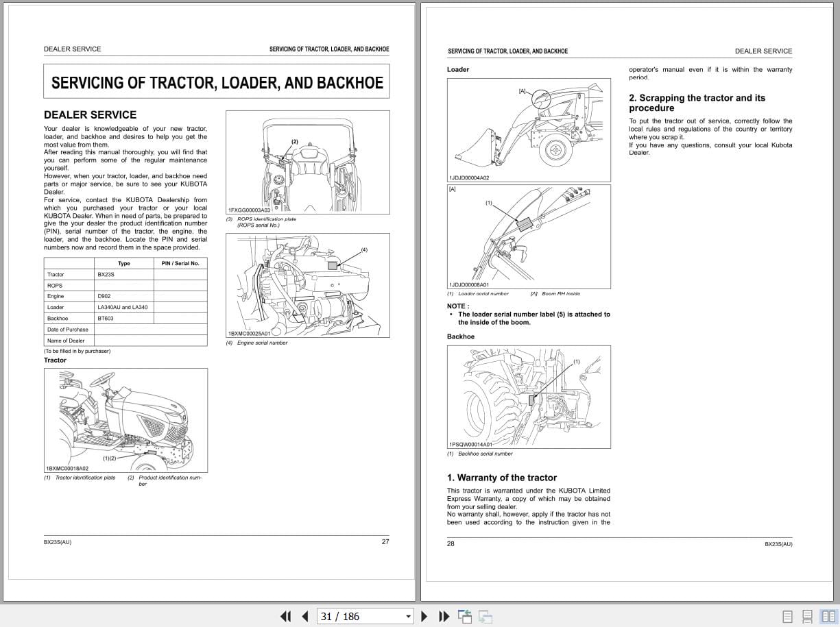Click the 'Date of Purchase' table row label
The height and width of the screenshot is (627, 840).
(x=68, y=329)
